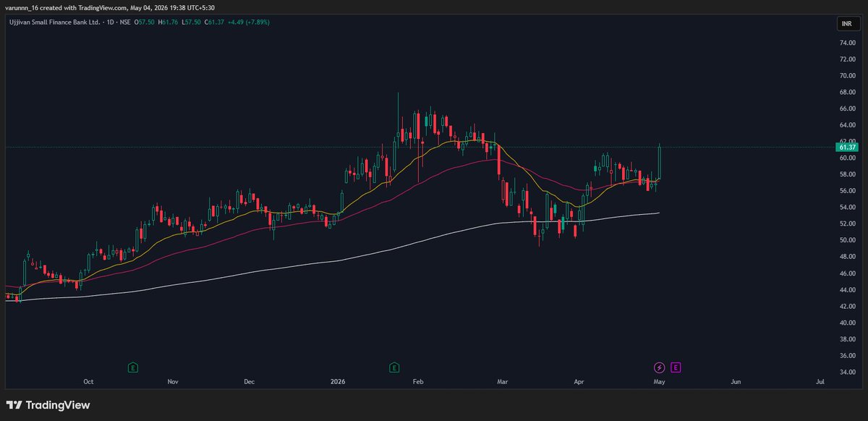868x421 pixels.
Task: Click the Jul label on time axis
Action: pos(820,381)
